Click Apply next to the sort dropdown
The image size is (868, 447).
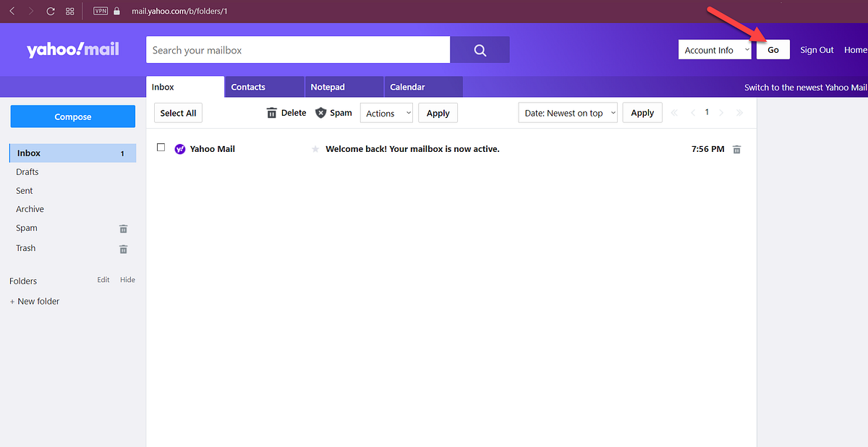tap(642, 113)
